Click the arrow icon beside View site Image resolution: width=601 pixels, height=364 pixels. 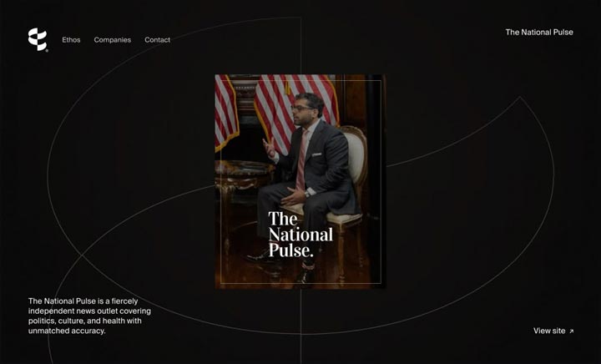pyautogui.click(x=571, y=331)
